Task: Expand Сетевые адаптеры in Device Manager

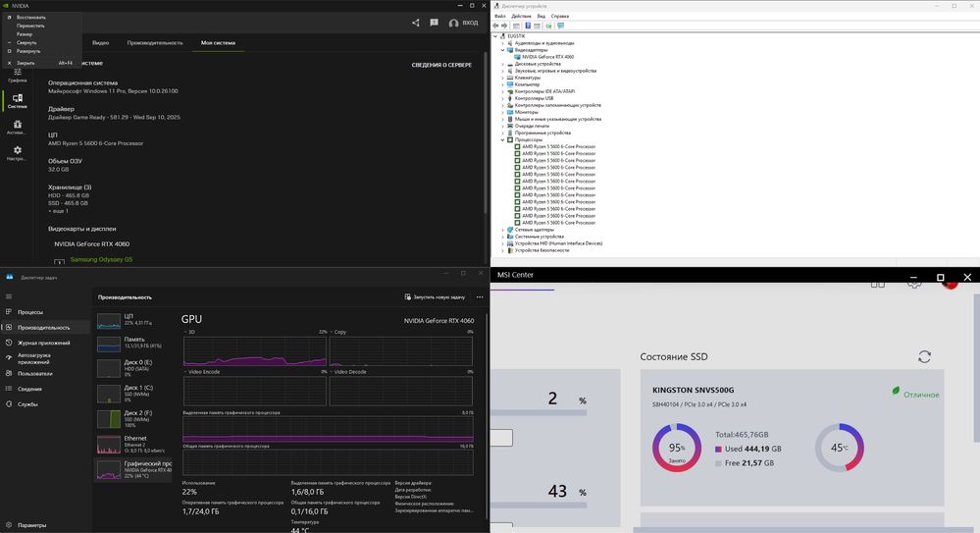Action: [502, 230]
